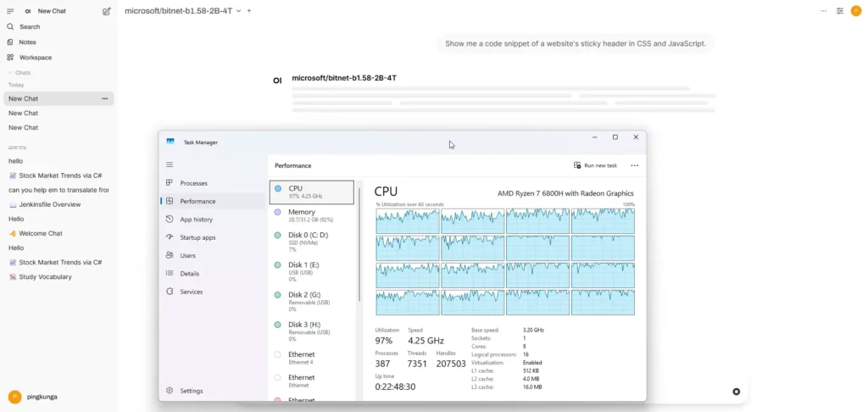Open the Study Vocabulary chat
This screenshot has width=868, height=412.
pos(58,277)
